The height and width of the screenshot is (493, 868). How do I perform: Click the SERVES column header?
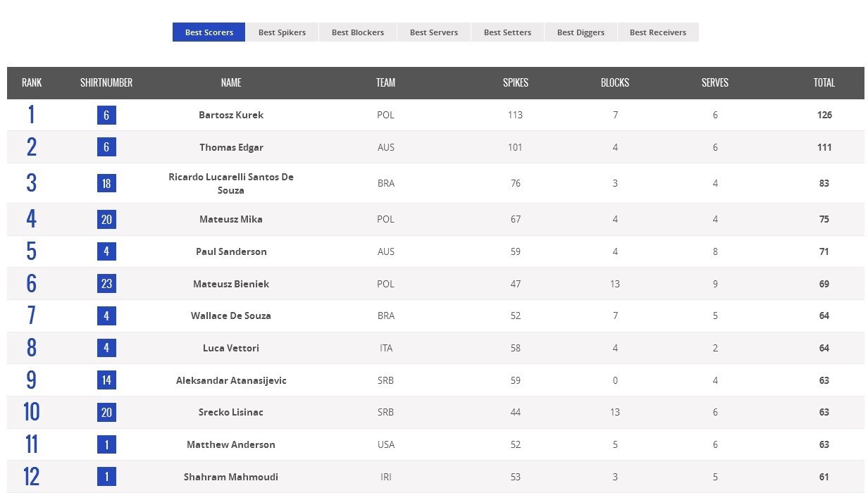[714, 82]
